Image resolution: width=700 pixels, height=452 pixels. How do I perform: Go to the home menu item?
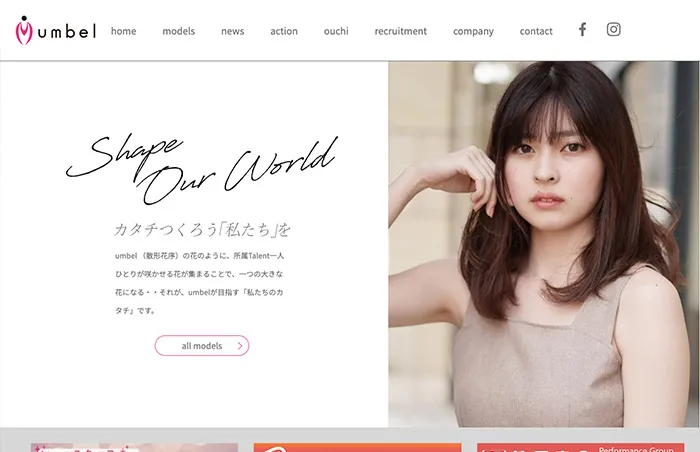[x=123, y=31]
